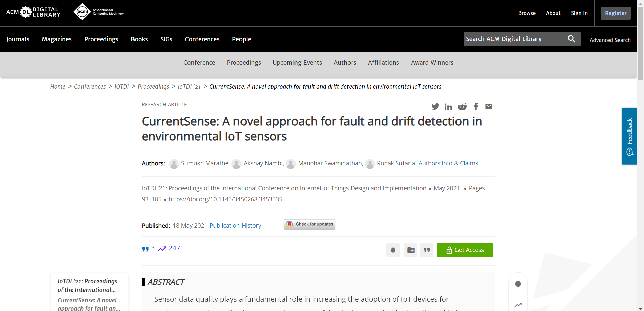Open the Proceedings top menu
Screen dimensions: 644x311
[x=101, y=39]
